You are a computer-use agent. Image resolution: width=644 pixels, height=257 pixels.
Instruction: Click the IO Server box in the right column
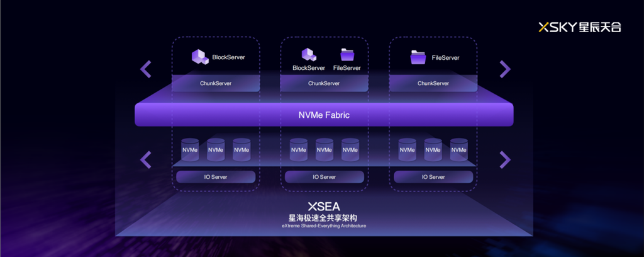tap(433, 177)
